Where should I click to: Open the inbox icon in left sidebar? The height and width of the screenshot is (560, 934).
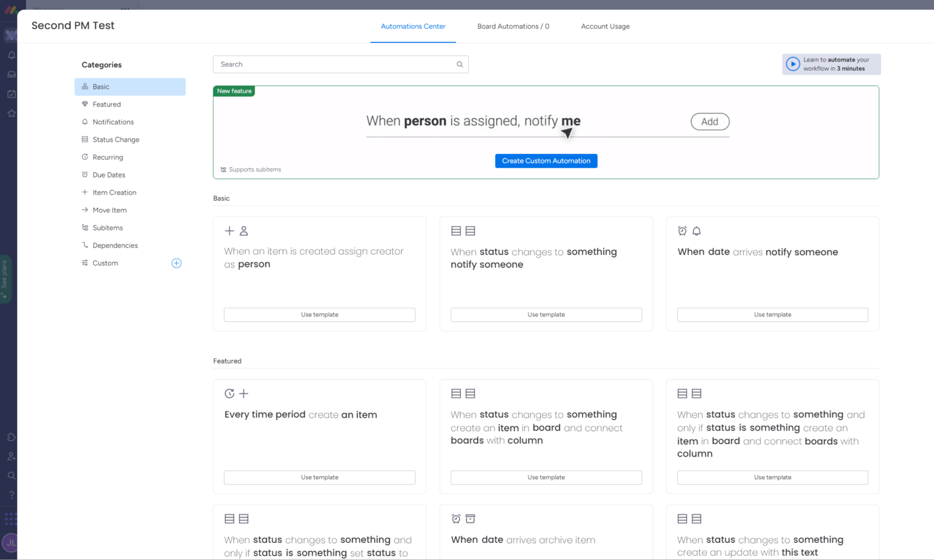[11, 74]
